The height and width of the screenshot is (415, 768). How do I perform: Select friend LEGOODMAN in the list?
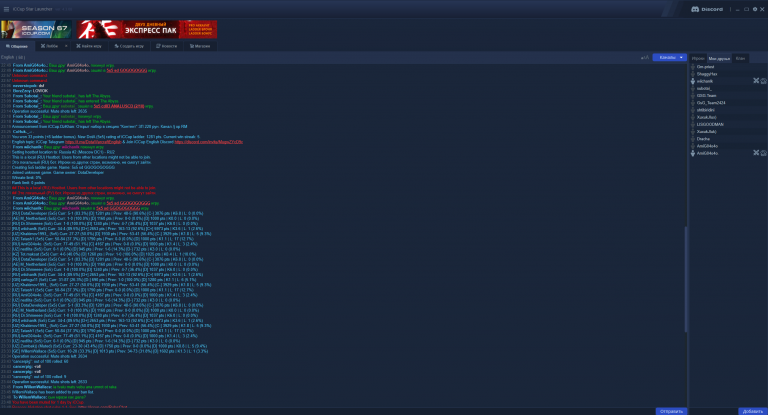coord(710,124)
